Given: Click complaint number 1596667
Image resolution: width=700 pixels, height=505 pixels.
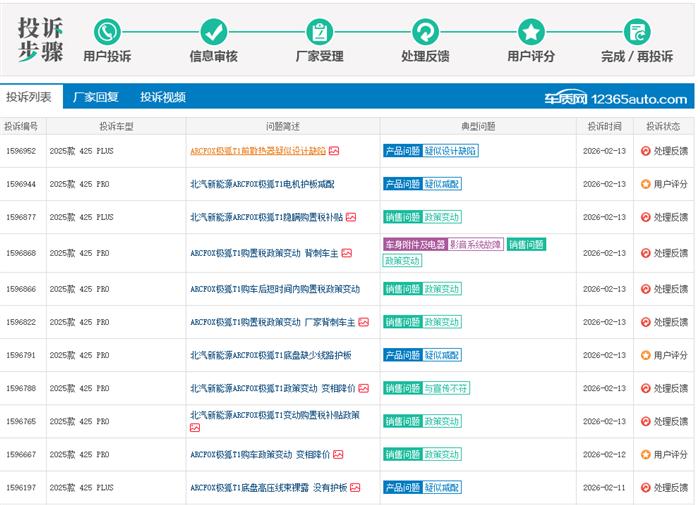Looking at the screenshot, I should pyautogui.click(x=21, y=454).
